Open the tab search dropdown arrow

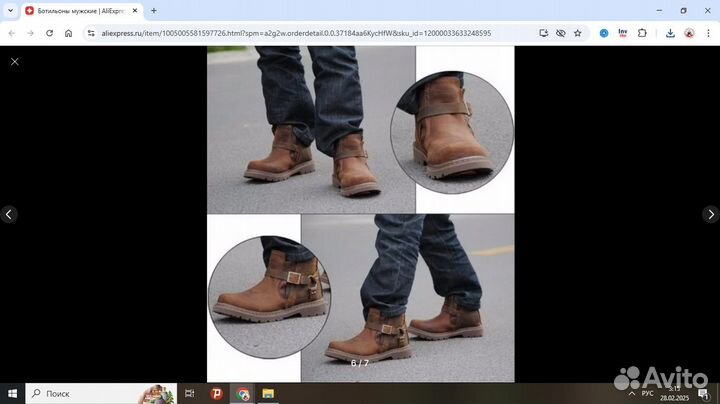coord(10,11)
